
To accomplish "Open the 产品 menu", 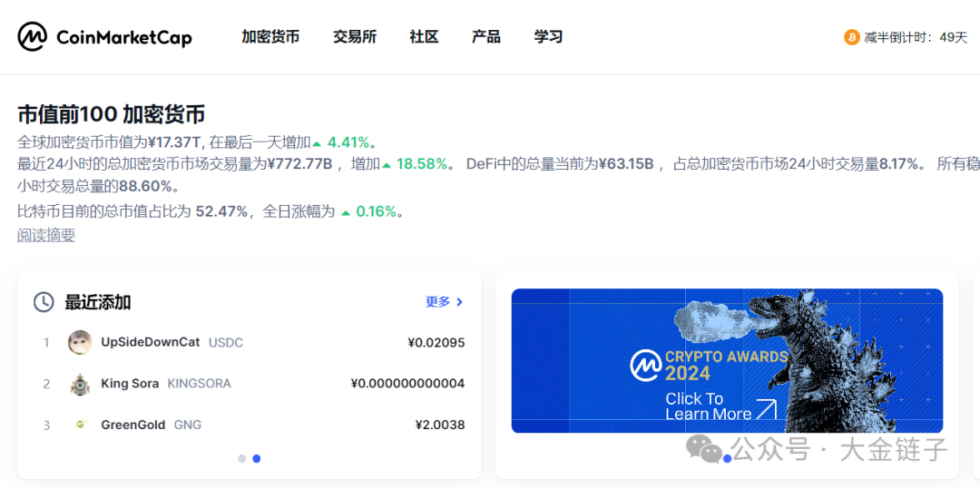I will pyautogui.click(x=485, y=36).
